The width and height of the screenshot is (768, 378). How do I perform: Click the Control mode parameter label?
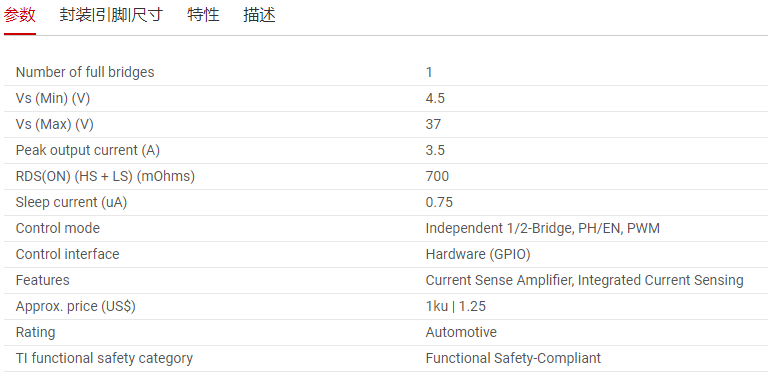57,228
